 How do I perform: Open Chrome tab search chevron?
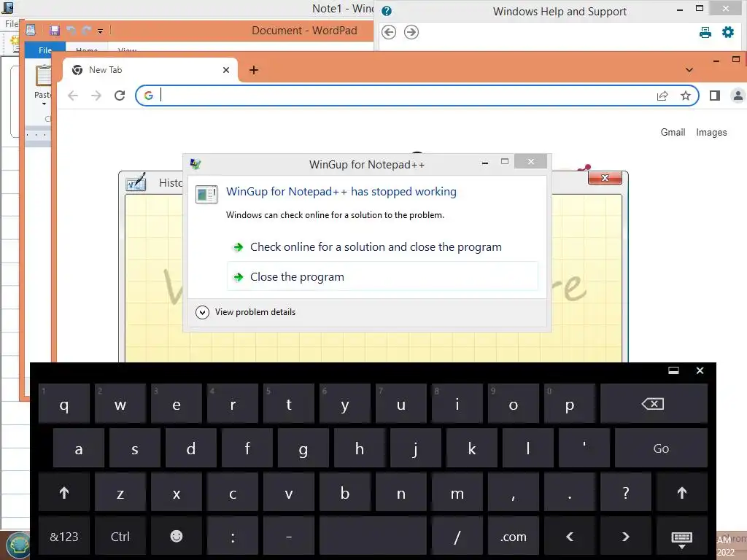pos(689,70)
